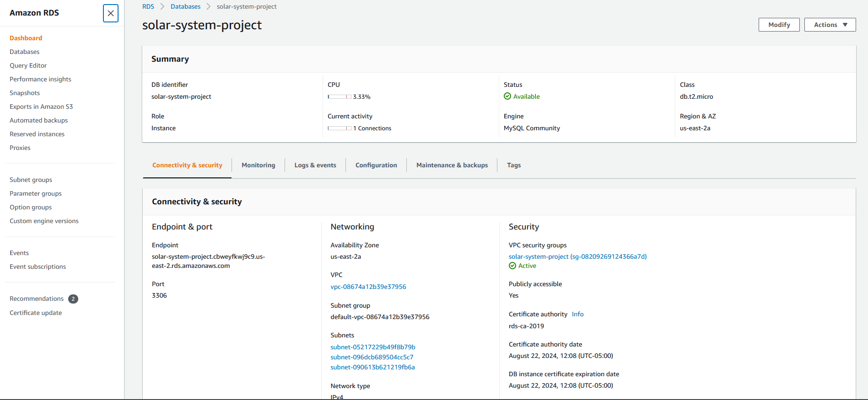Click the DB identifier value in Summary

click(181, 96)
